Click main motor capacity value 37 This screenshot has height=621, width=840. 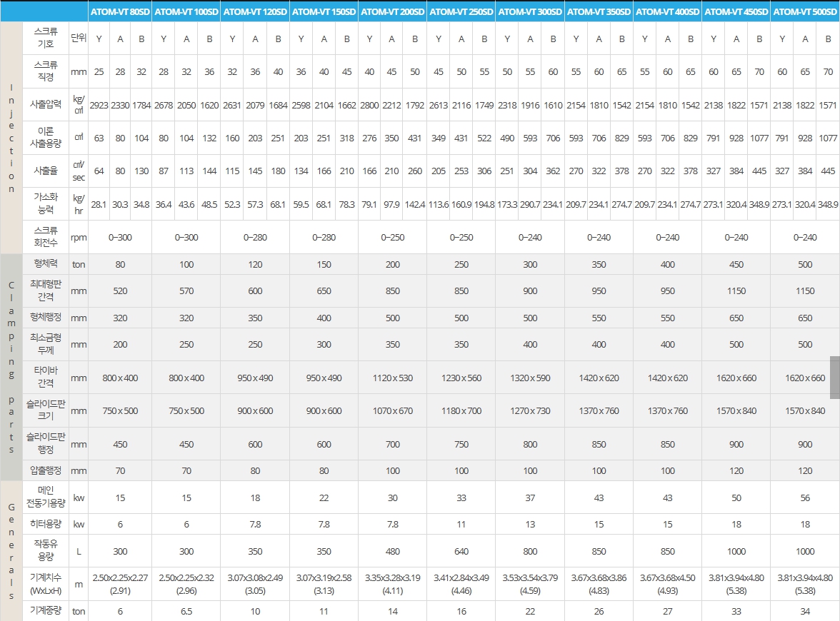click(530, 498)
